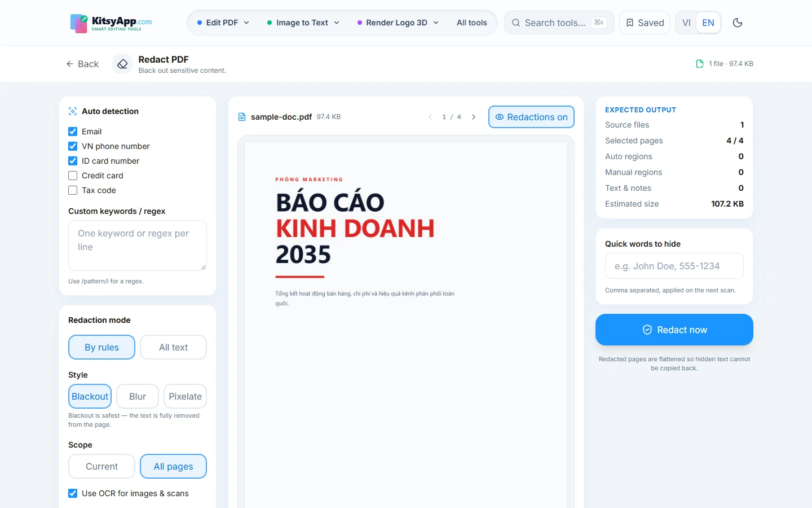Toggle the Redactions on visibility button
Screen dimensions: 812x508
coord(531,117)
